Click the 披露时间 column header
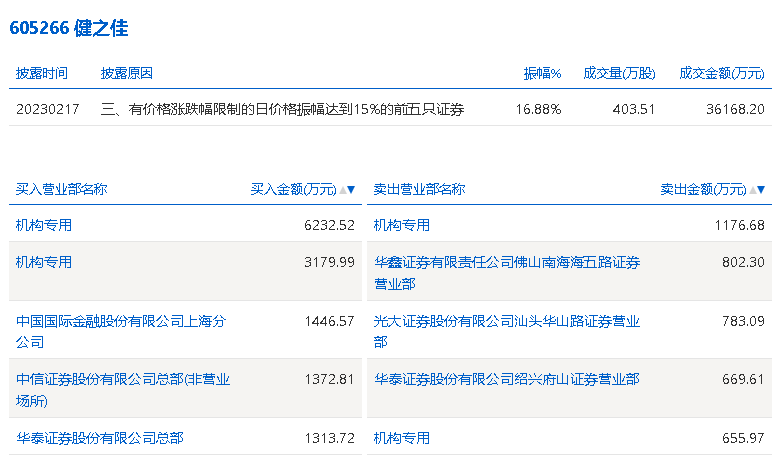The height and width of the screenshot is (460, 782). pos(41,73)
